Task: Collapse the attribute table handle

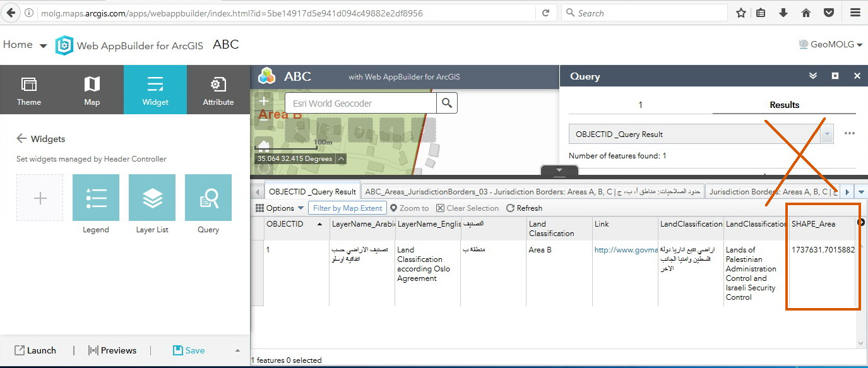Action: tap(559, 171)
